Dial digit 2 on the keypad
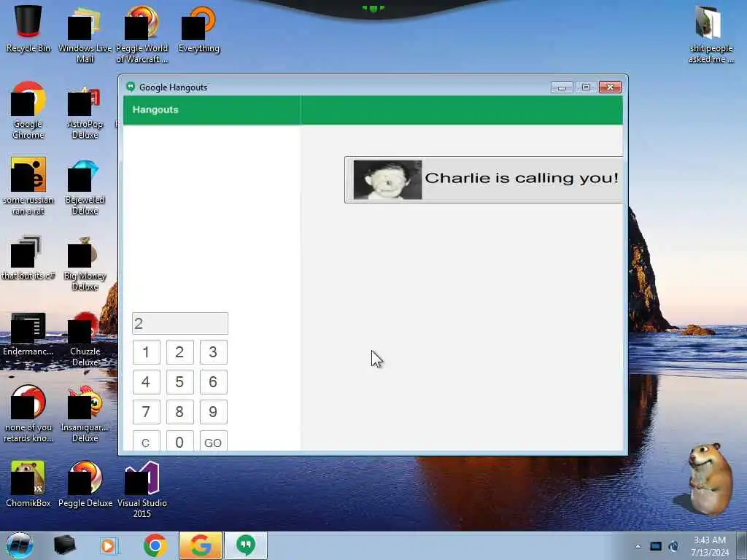Viewport: 747px width, 560px height. (179, 352)
